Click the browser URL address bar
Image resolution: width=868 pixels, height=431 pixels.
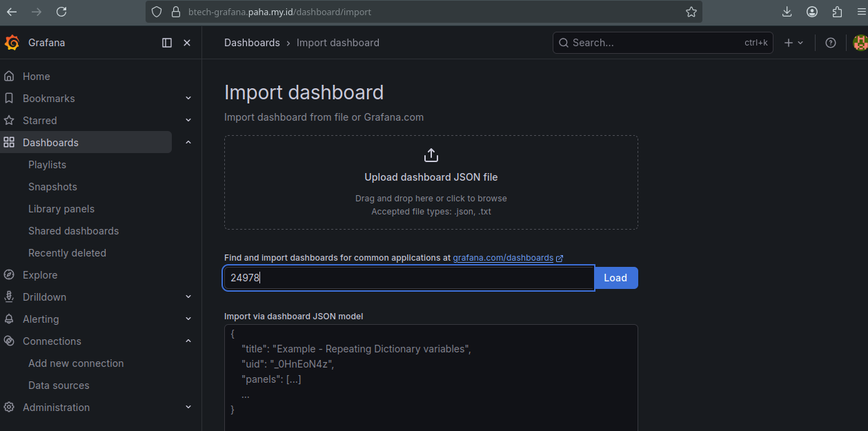(424, 12)
